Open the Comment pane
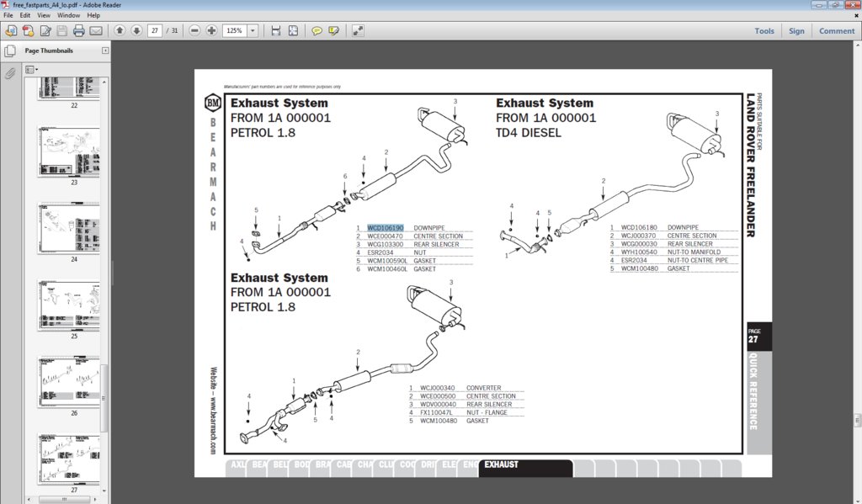The image size is (862, 504). tap(837, 31)
